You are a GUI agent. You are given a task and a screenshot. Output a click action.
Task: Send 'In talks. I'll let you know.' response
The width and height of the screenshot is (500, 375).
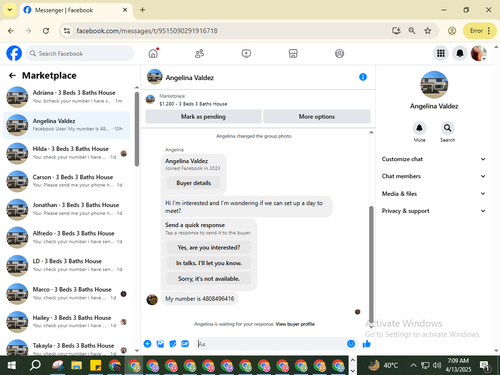tap(209, 263)
